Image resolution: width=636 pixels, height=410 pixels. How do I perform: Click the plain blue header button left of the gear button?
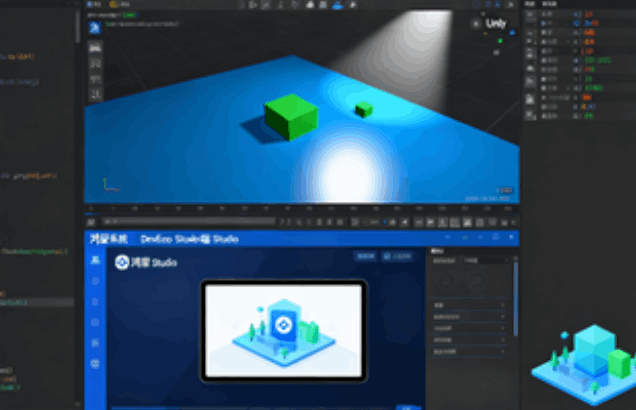point(365,256)
